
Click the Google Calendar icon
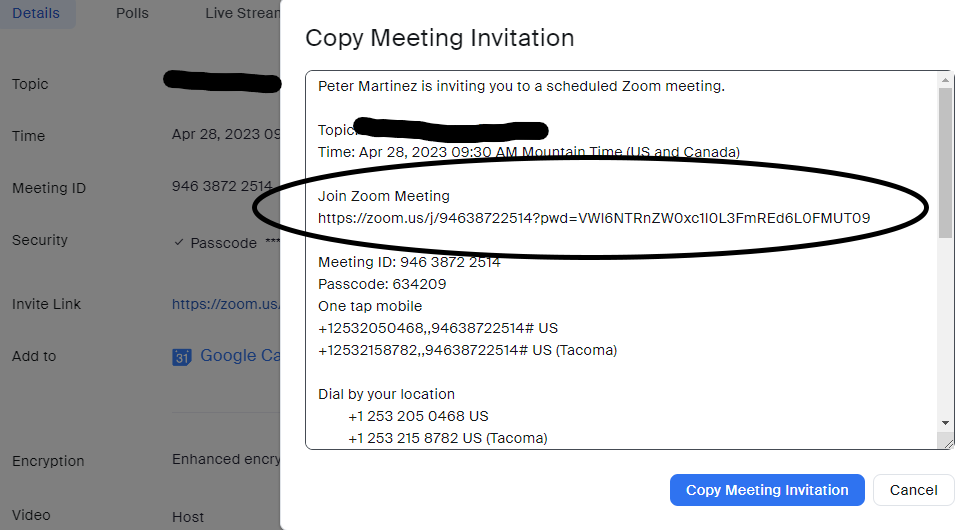coord(181,357)
